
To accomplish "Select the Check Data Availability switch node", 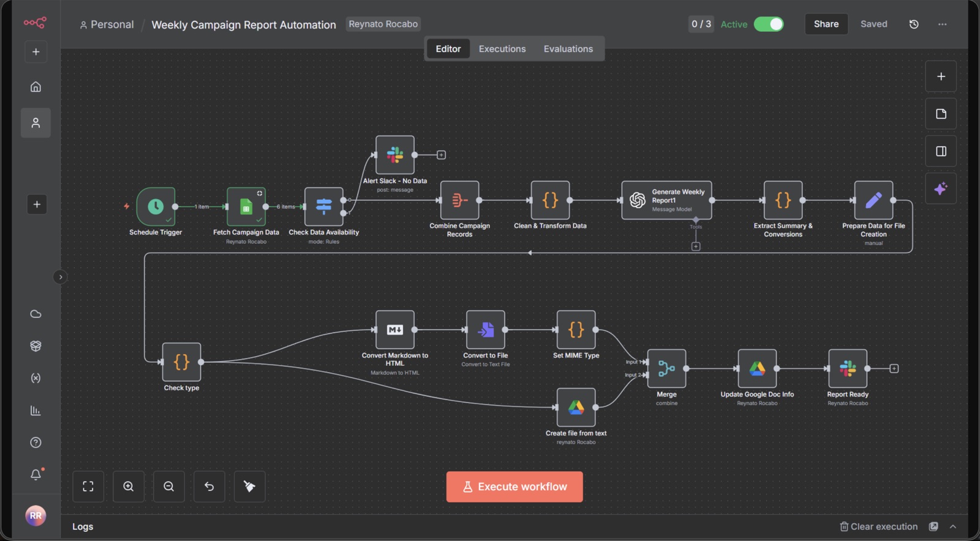I will (x=324, y=206).
